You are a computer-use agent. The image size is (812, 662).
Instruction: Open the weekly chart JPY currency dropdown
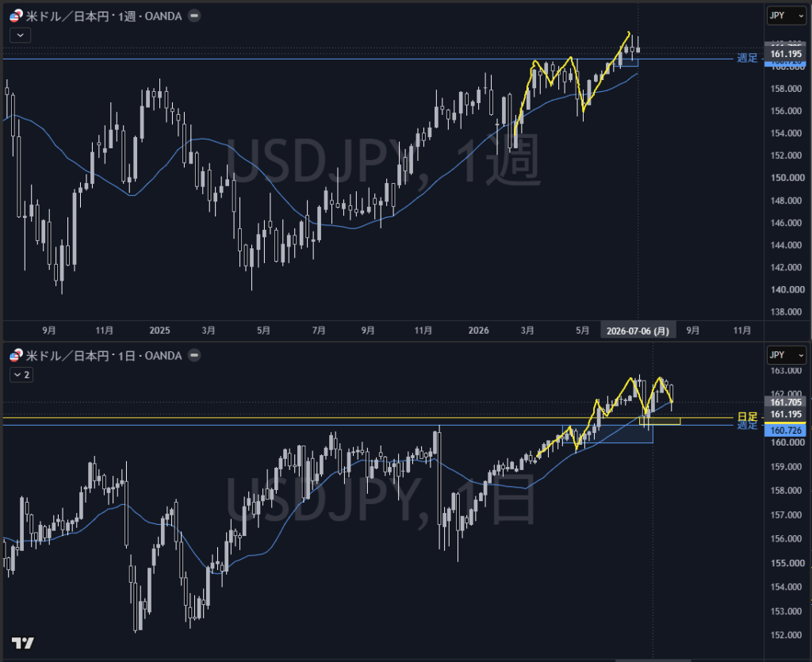[786, 16]
